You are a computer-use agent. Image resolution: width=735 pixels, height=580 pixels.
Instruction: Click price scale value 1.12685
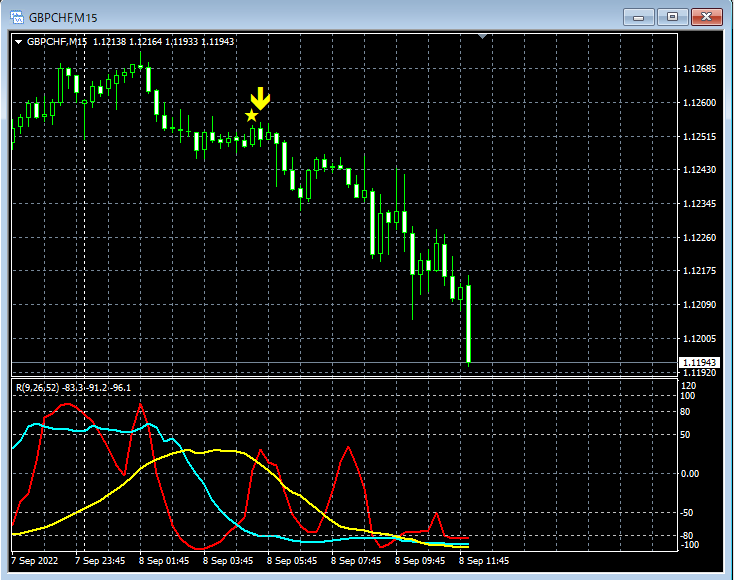pos(699,69)
